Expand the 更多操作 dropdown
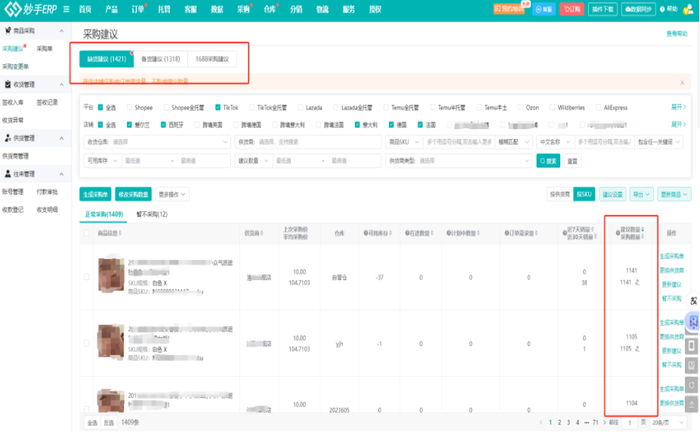Image resolution: width=700 pixels, height=432 pixels. (x=172, y=194)
